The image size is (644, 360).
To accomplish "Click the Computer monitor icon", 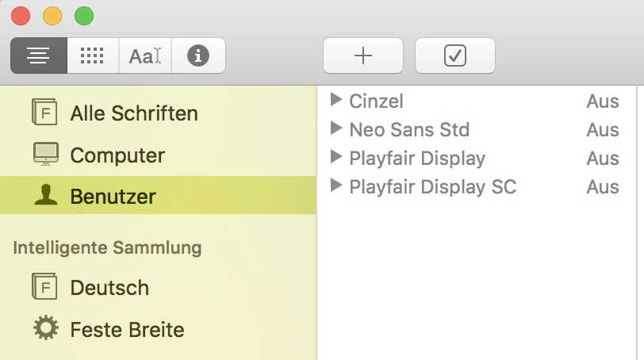I will coord(45,155).
